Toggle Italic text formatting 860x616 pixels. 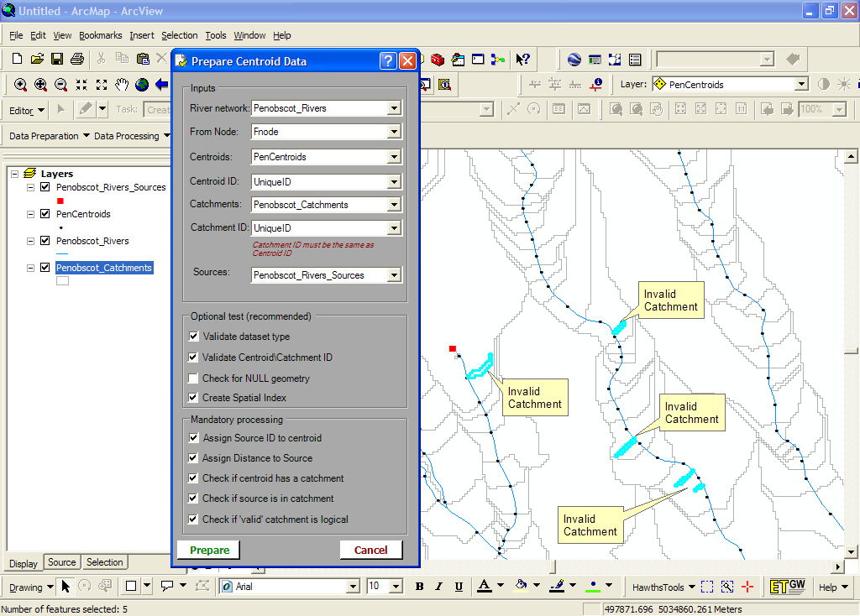(438, 587)
